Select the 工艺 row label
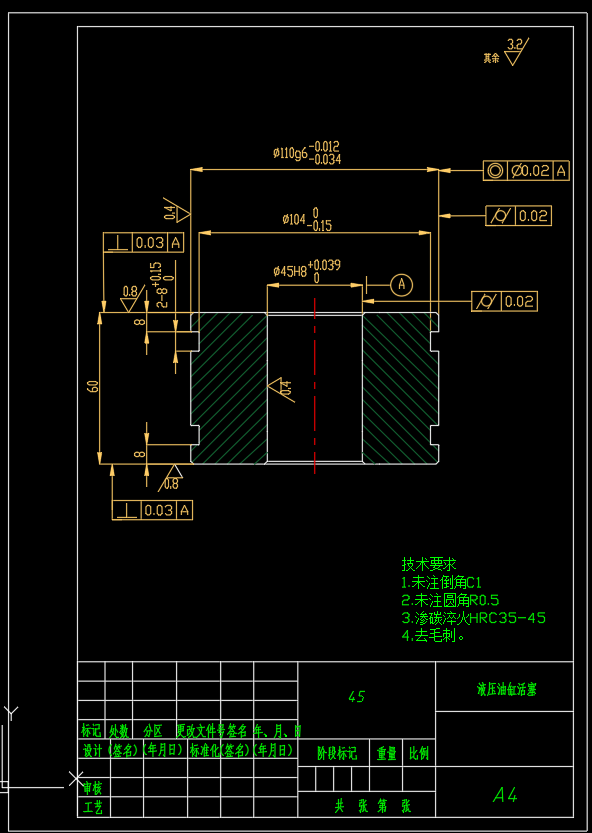Image resolution: width=592 pixels, height=833 pixels. 93,808
